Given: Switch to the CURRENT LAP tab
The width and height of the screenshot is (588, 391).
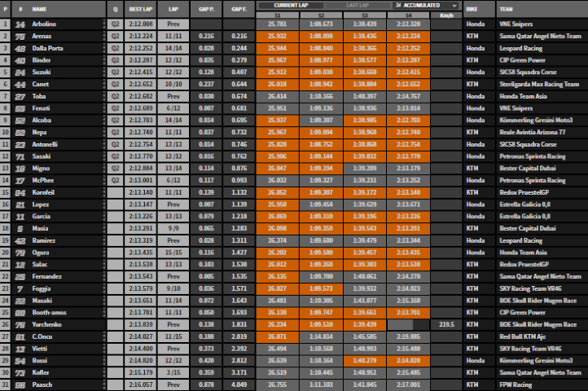Looking at the screenshot, I should coord(291,5).
